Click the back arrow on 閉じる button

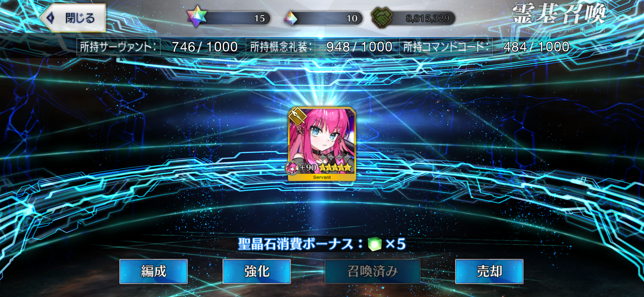click(51, 18)
